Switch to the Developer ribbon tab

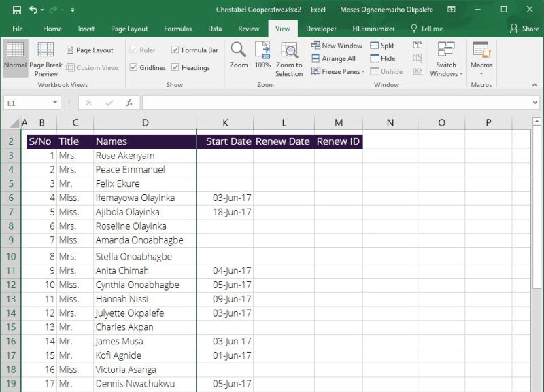(321, 29)
